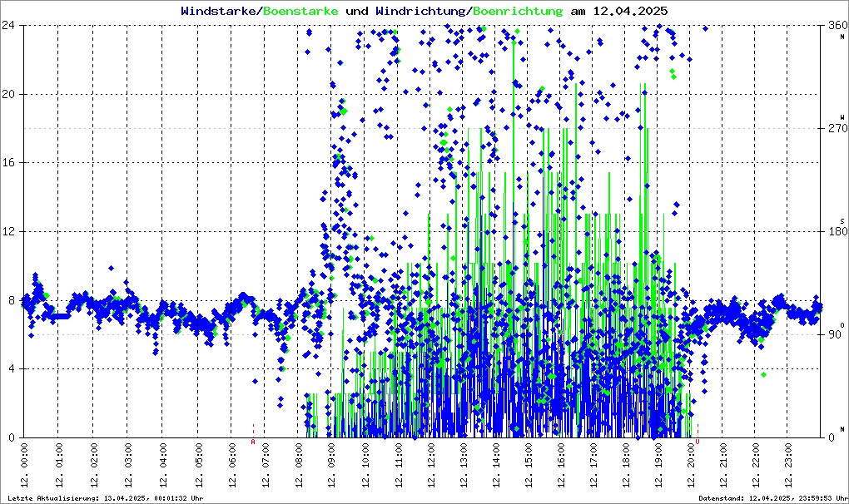Click the red U sunset marker

[x=698, y=442]
